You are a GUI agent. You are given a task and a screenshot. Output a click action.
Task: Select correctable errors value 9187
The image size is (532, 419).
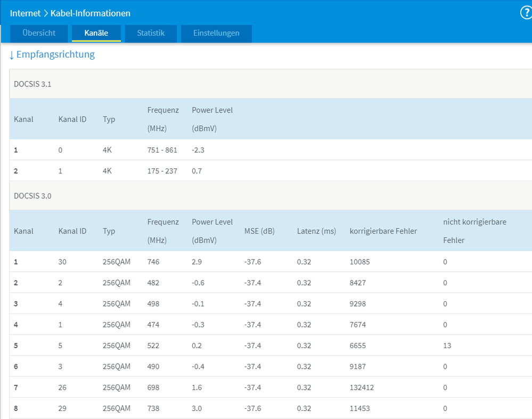tap(358, 367)
